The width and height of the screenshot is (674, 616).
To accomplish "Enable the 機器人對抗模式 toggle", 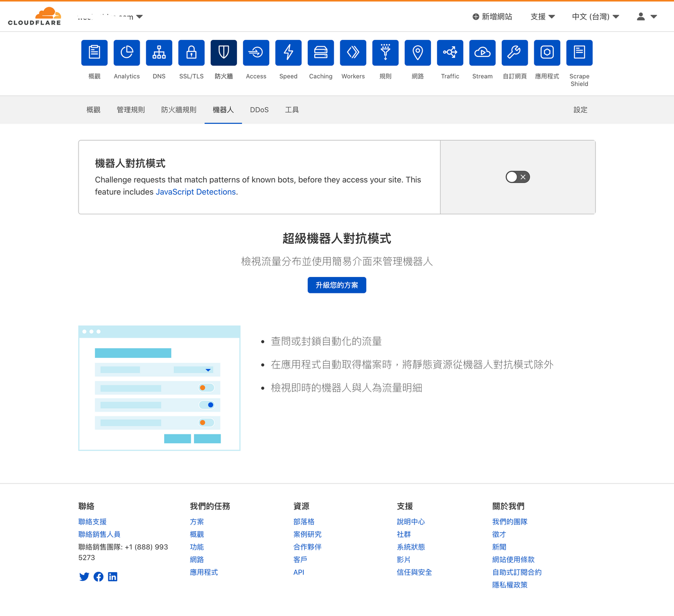I will click(x=518, y=177).
